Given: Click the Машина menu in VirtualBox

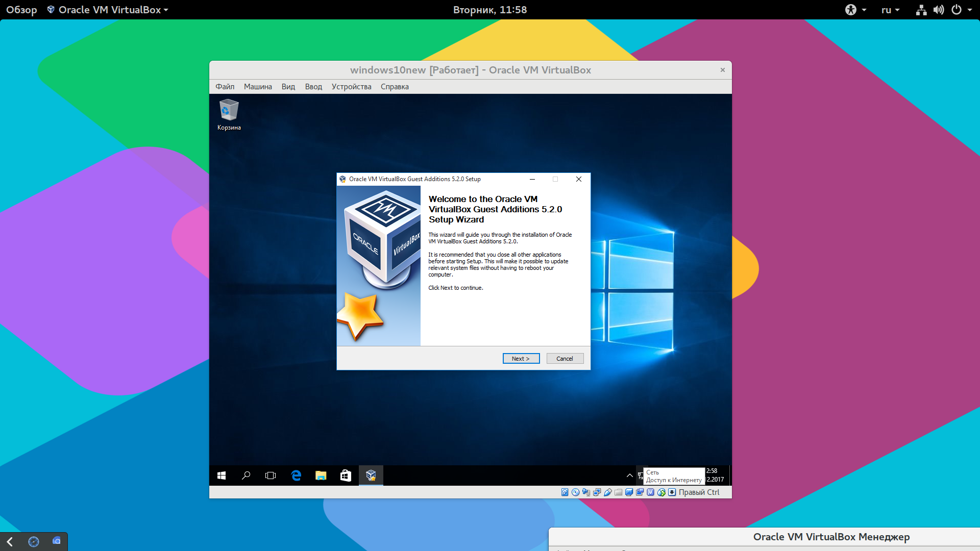Looking at the screenshot, I should [x=258, y=86].
